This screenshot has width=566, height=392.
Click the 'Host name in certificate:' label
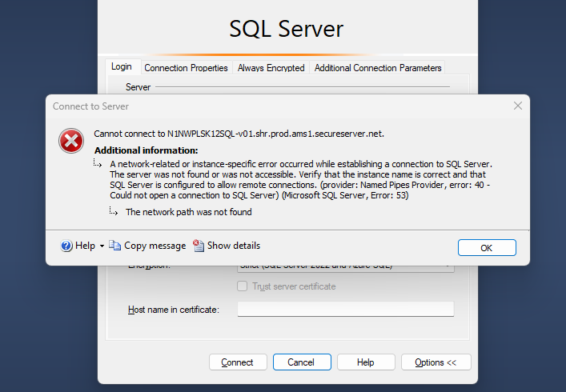pyautogui.click(x=174, y=310)
